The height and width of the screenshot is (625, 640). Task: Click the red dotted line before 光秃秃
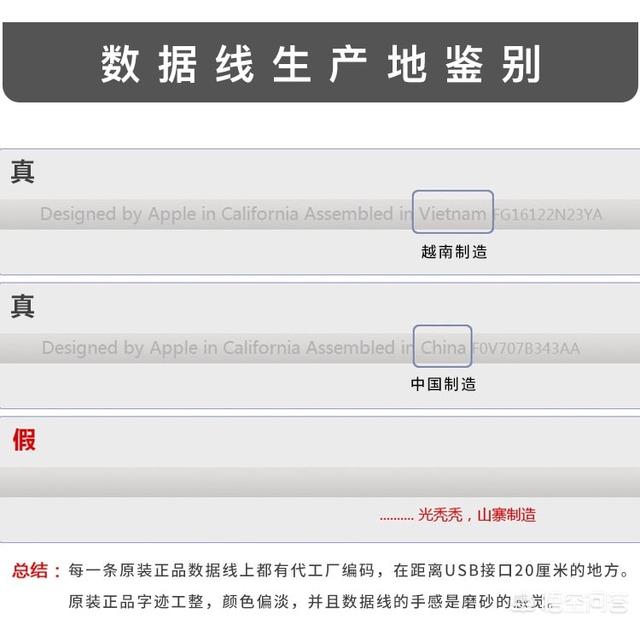pos(396,517)
